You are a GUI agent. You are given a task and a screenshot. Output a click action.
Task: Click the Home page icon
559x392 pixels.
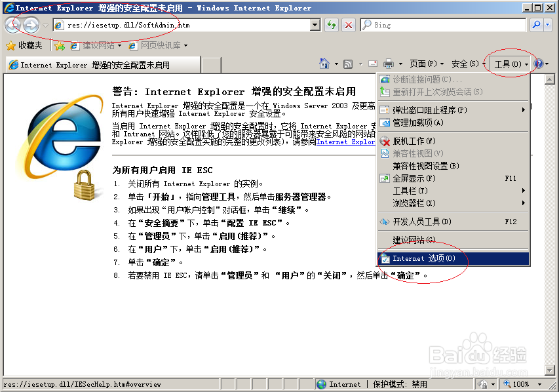click(324, 64)
